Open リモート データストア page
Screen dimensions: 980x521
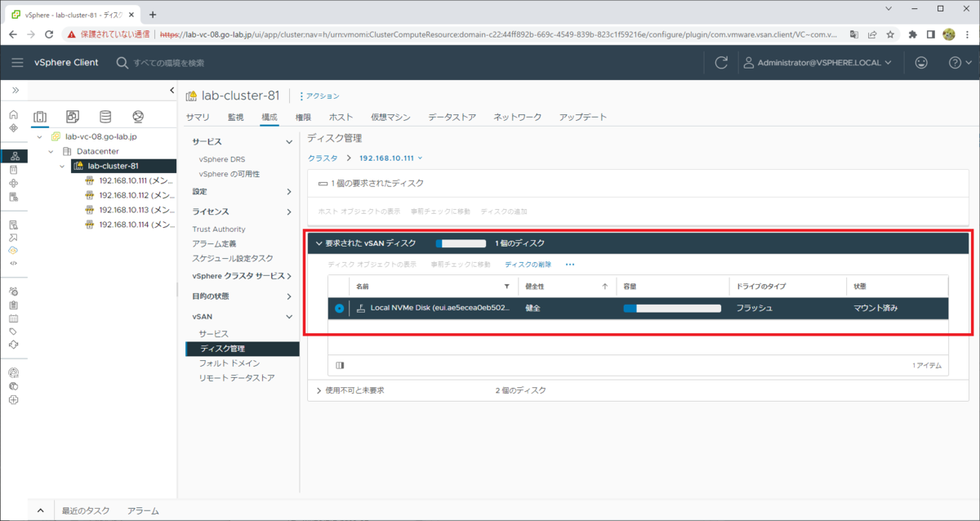tap(236, 378)
